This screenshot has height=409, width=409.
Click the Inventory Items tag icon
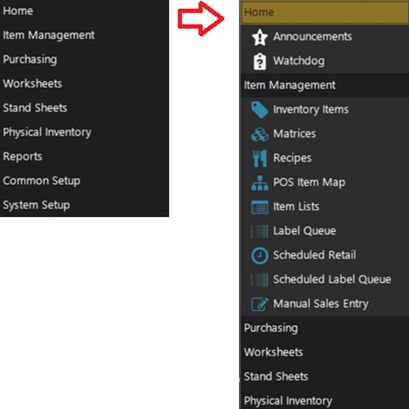(260, 110)
